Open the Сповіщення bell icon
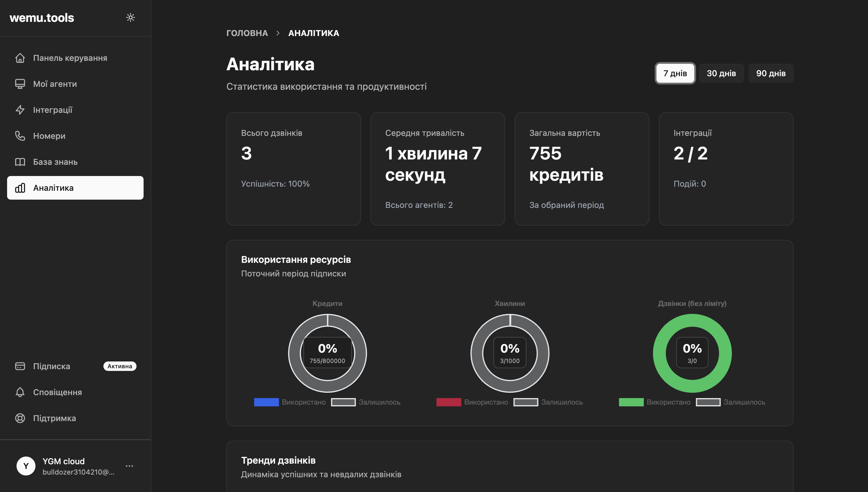This screenshot has width=868, height=492. pos(20,392)
